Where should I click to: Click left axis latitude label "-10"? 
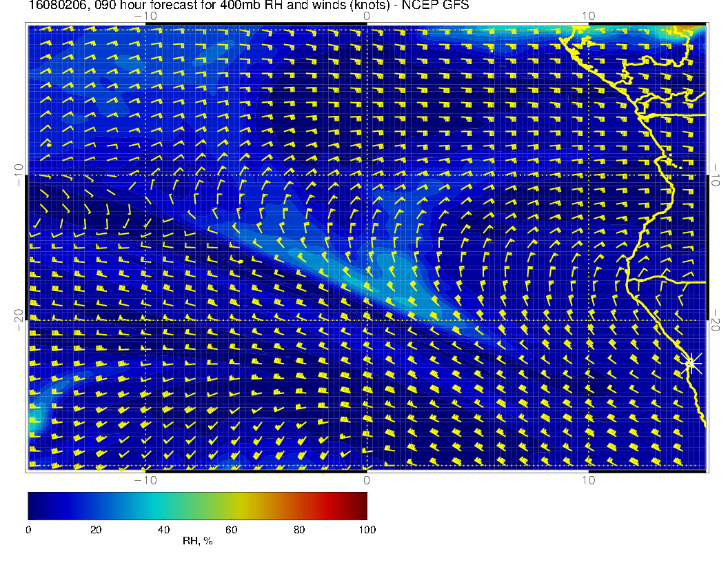coord(19,175)
